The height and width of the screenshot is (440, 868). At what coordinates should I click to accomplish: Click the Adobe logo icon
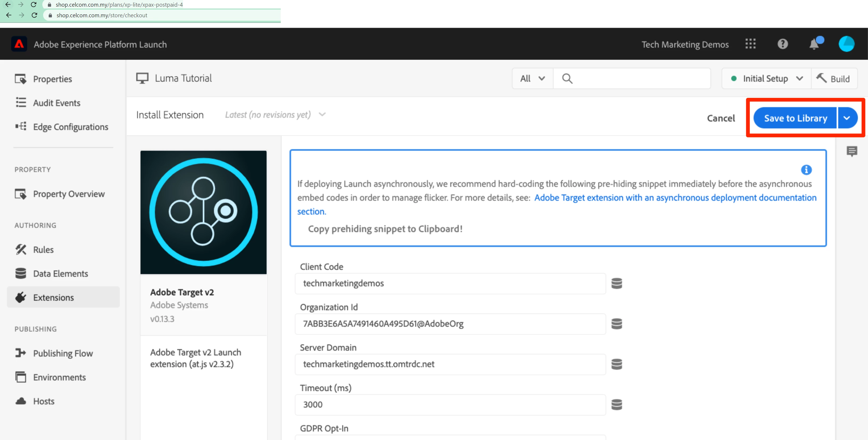click(x=19, y=44)
